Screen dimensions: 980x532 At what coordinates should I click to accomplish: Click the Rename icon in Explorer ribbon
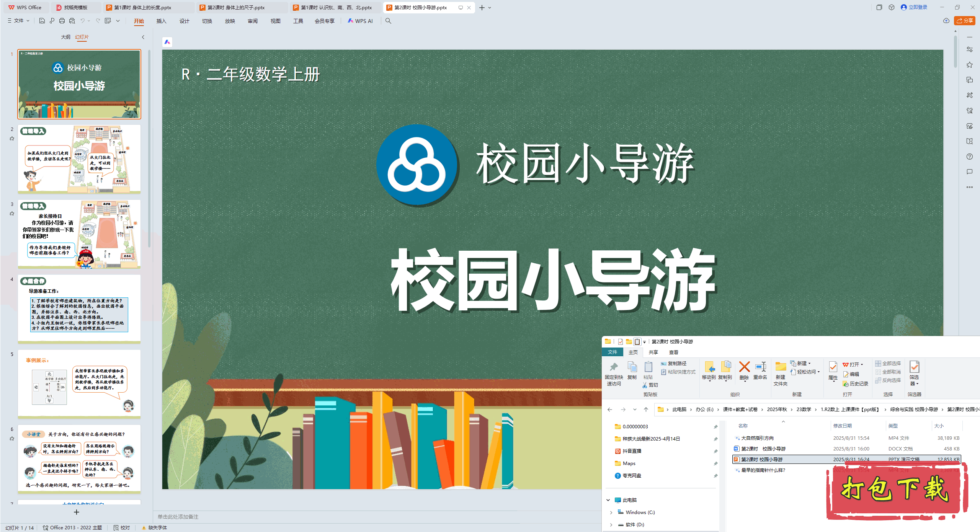760,367
